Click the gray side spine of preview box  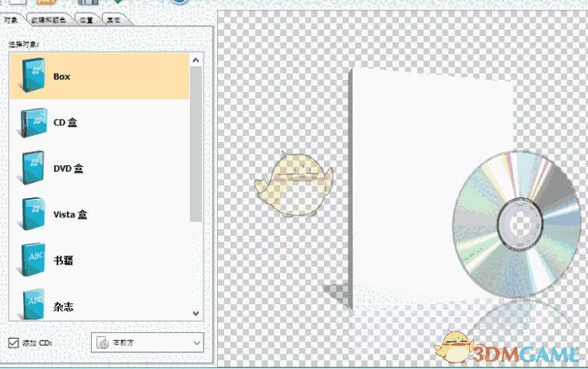tap(349, 184)
